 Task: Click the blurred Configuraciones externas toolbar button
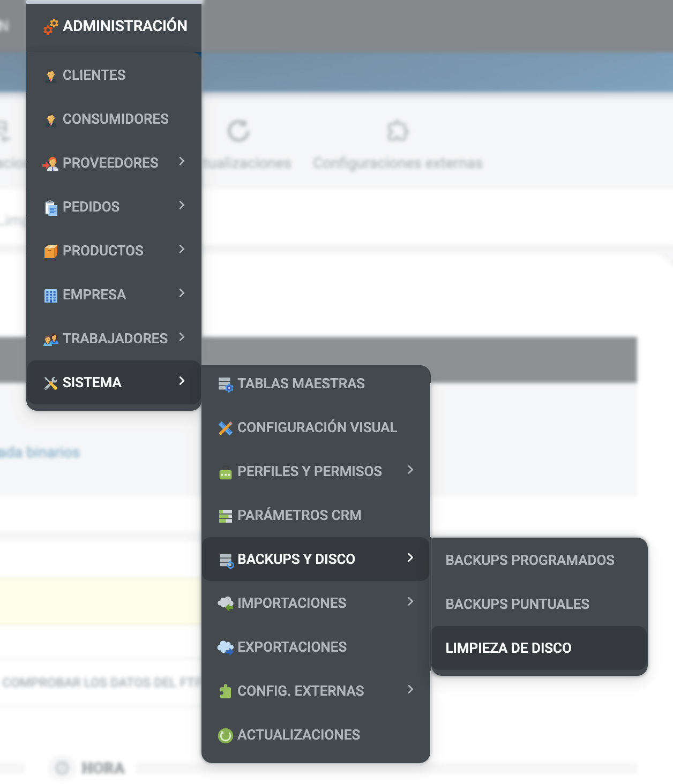click(x=398, y=145)
